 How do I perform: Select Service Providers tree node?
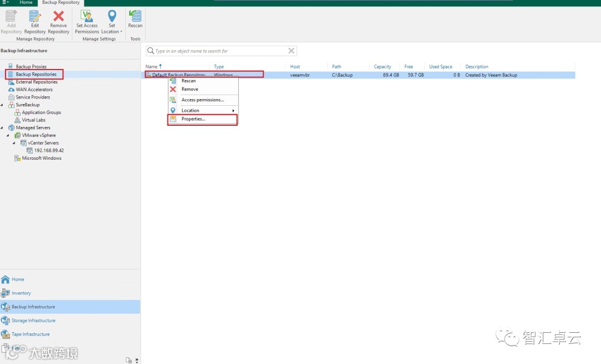[33, 97]
